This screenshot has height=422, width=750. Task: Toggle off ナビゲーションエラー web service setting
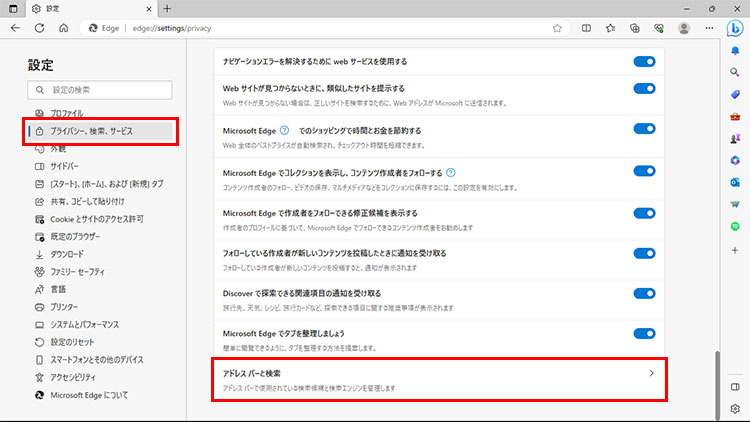pos(644,62)
